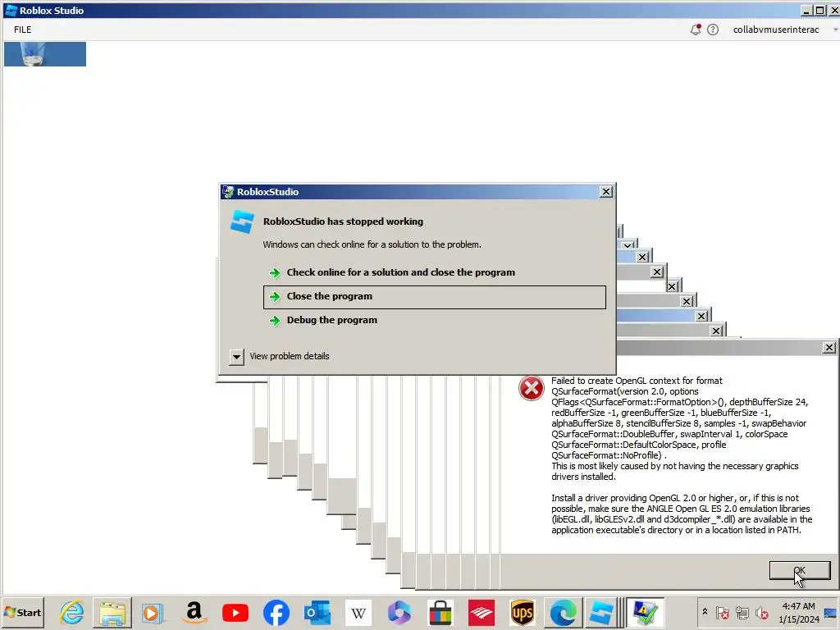Choose Close the program option

tap(435, 297)
